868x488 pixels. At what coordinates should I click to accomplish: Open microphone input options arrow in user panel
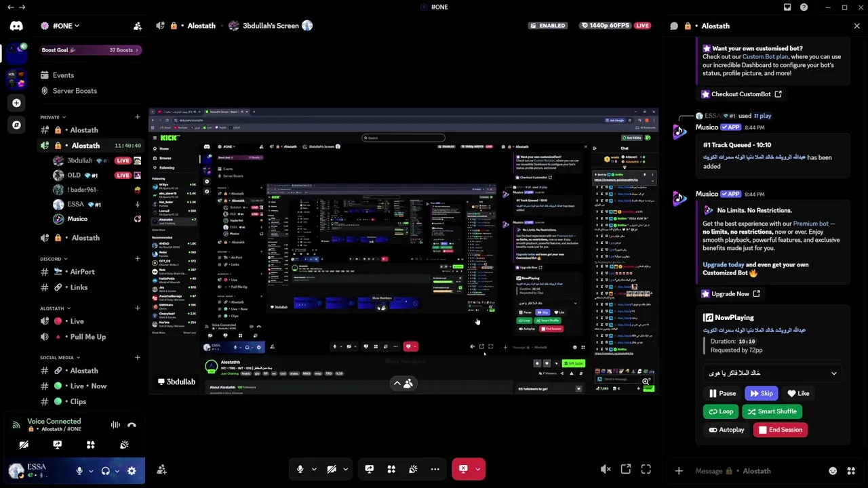click(x=91, y=471)
